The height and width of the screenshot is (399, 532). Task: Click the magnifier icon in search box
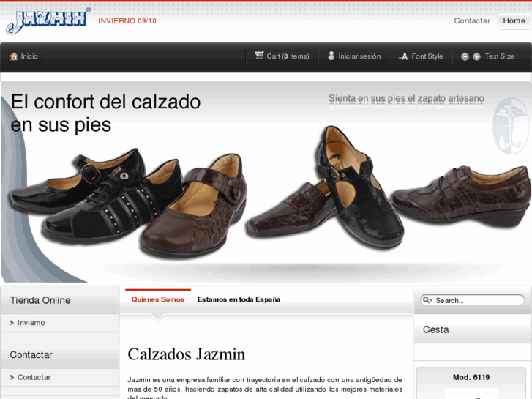click(x=427, y=300)
